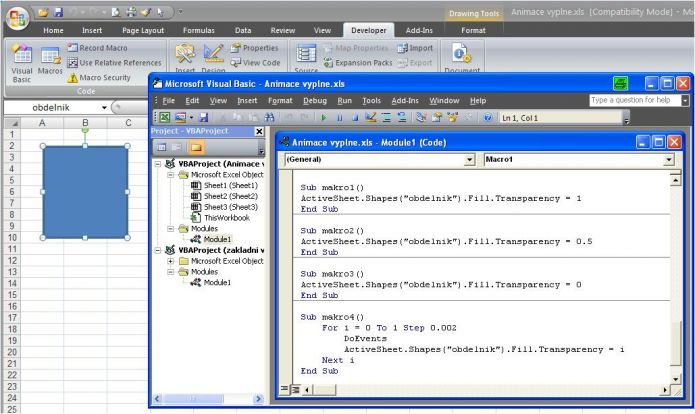Viewport: 695px width, 414px height.
Task: Click the Save icon in the Quick Access Toolbar
Action: [x=58, y=12]
